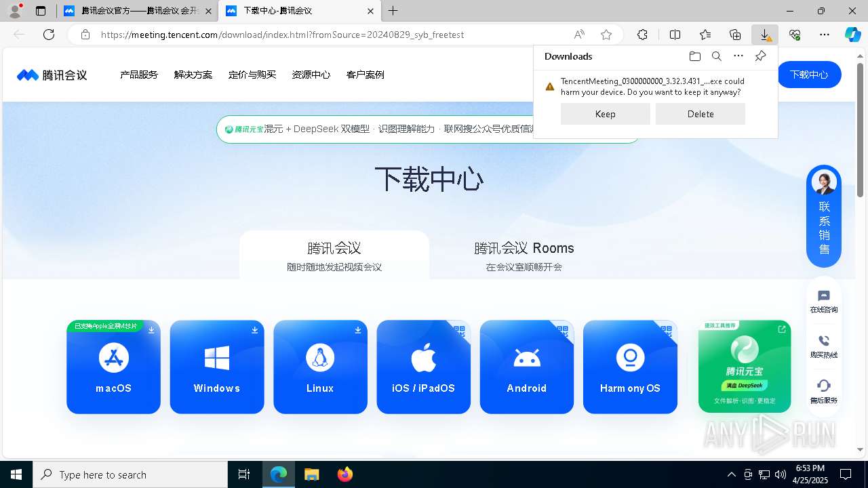Open notification center on taskbar
This screenshot has height=488, width=868.
(846, 474)
